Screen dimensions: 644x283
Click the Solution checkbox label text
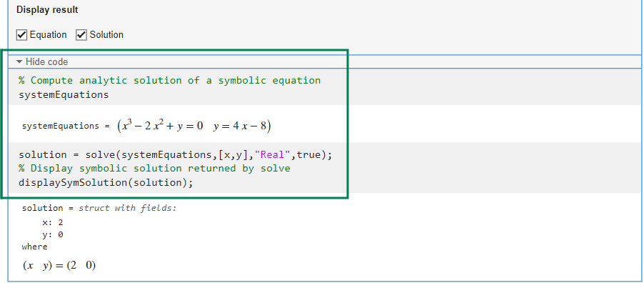tap(106, 35)
